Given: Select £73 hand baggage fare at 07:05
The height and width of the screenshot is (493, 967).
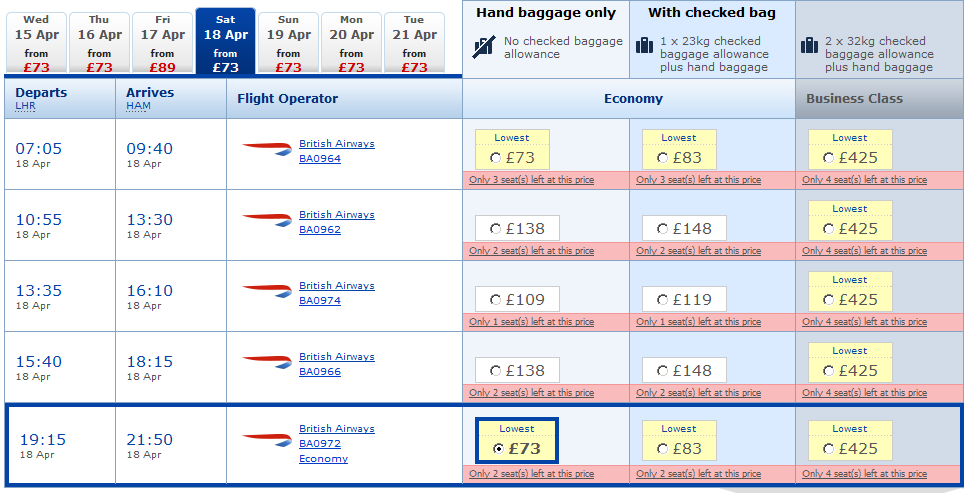Looking at the screenshot, I should 495,158.
